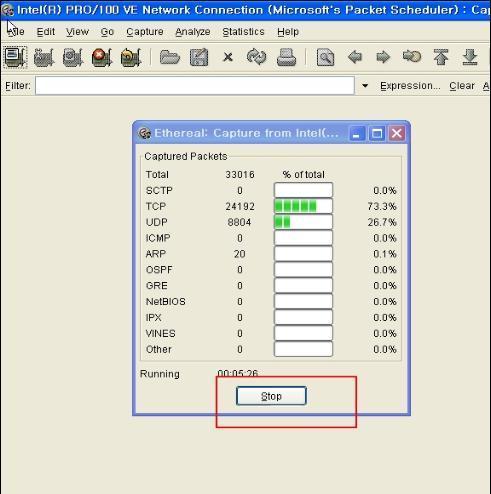The width and height of the screenshot is (491, 494).
Task: Click the TCP percentage progress bar
Action: [303, 206]
